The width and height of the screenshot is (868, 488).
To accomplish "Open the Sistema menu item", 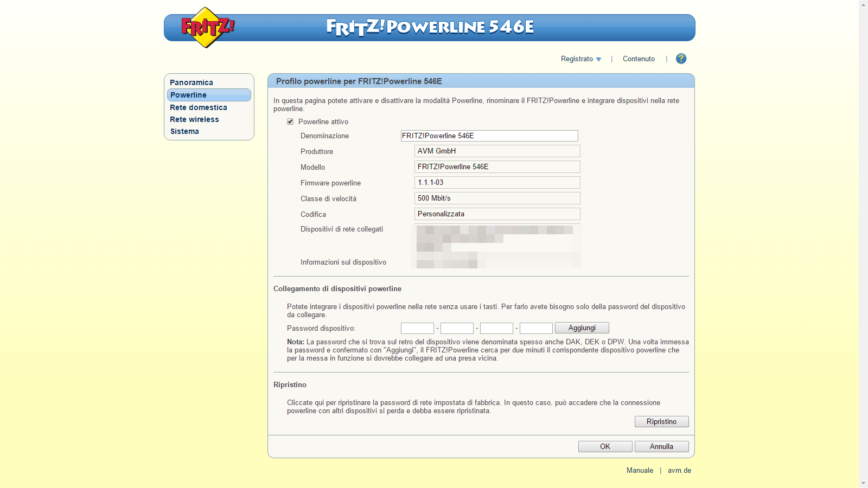I will (x=184, y=131).
